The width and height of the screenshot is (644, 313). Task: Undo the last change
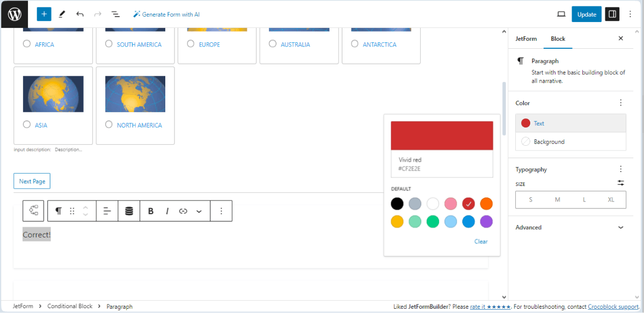80,14
